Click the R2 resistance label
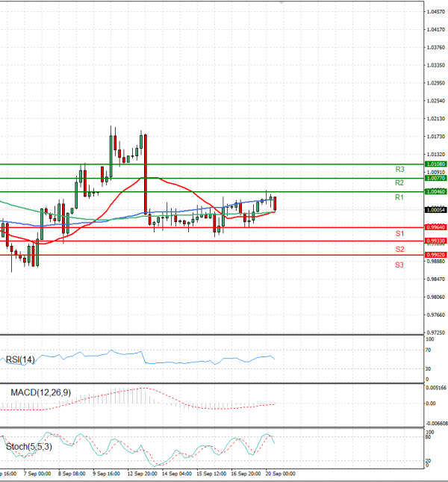The height and width of the screenshot is (482, 448). 399,183
